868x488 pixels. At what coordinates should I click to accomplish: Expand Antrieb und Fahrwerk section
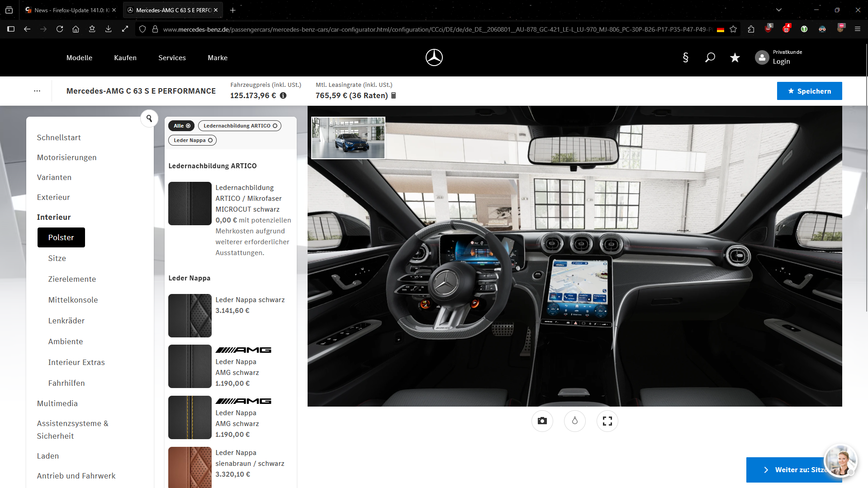[x=76, y=476]
